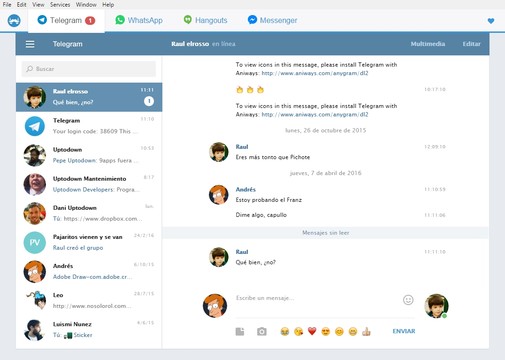Viewport: 505px width, 360px height.
Task: Switch to the Hangouts tab
Action: (x=206, y=20)
